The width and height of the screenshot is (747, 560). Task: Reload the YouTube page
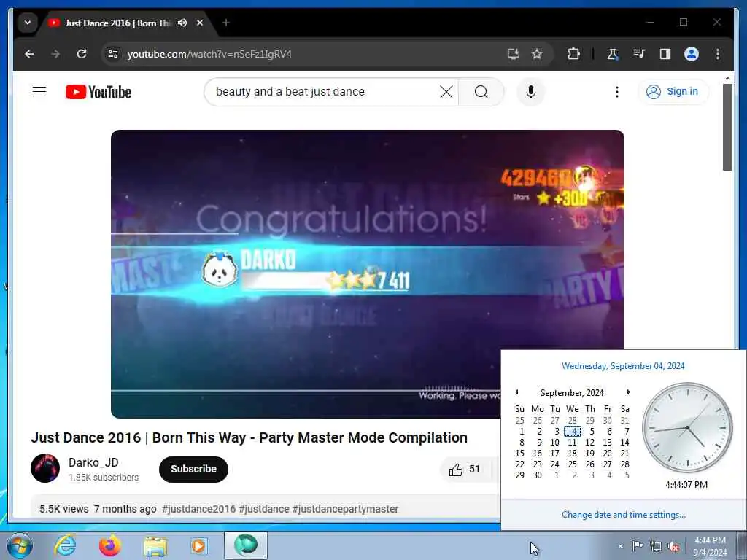(x=82, y=54)
